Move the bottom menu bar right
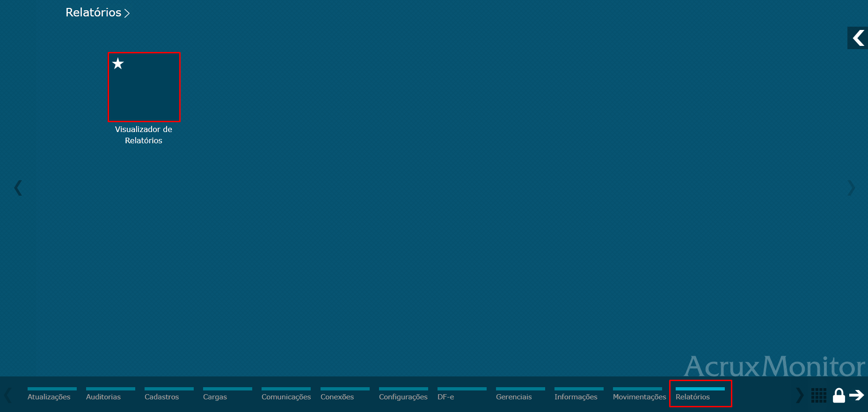 (799, 395)
